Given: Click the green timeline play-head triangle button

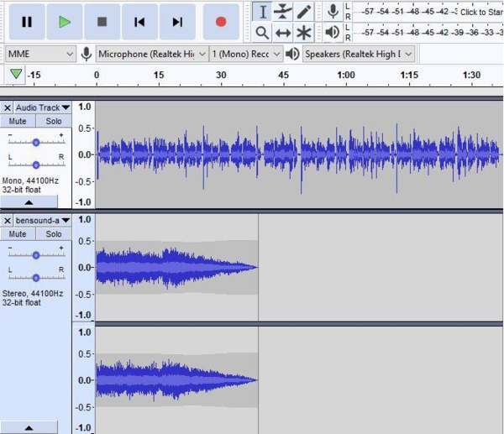Looking at the screenshot, I should tap(16, 74).
